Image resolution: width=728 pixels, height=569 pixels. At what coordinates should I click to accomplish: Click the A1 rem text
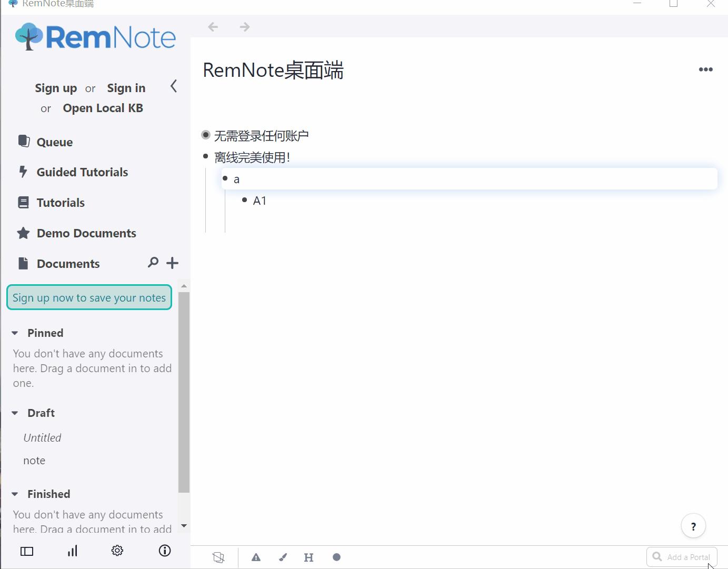pos(260,201)
